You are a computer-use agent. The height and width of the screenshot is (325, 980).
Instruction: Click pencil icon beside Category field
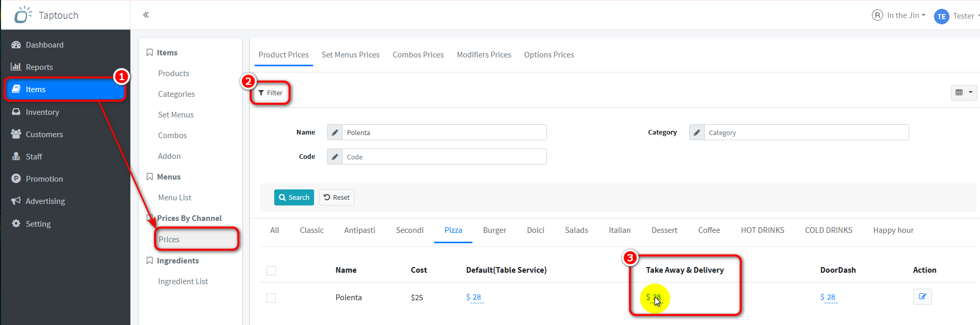click(x=697, y=132)
